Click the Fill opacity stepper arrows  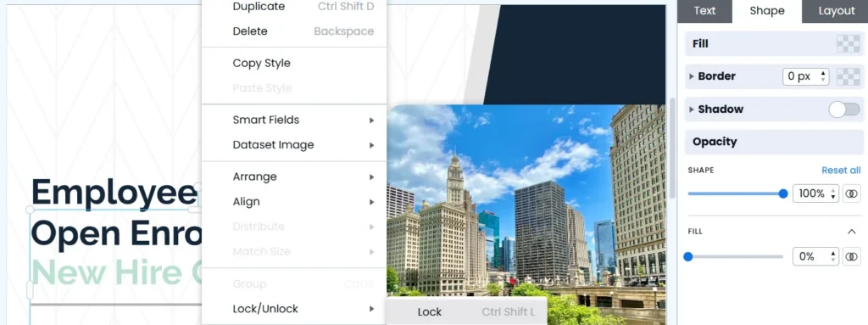click(834, 257)
